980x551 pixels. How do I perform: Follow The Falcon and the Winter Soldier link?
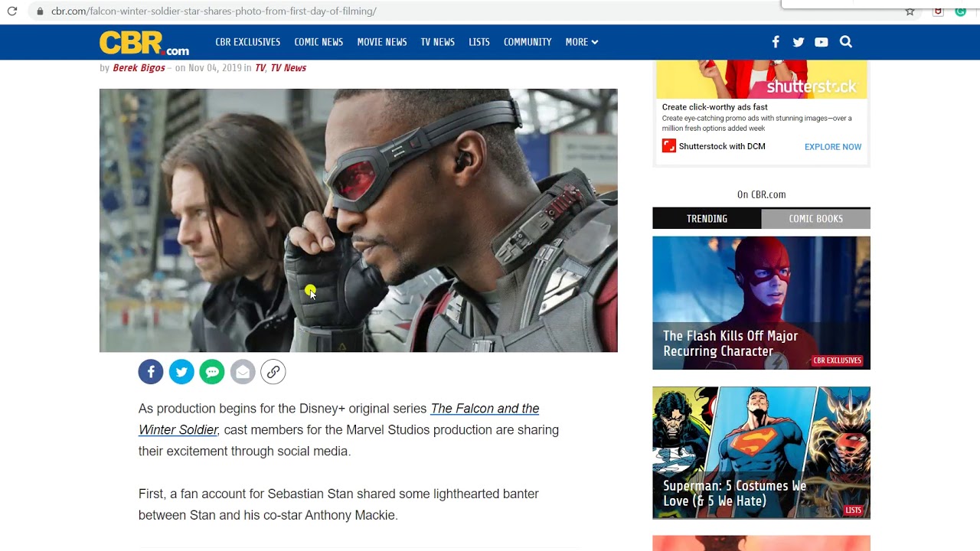[339, 419]
